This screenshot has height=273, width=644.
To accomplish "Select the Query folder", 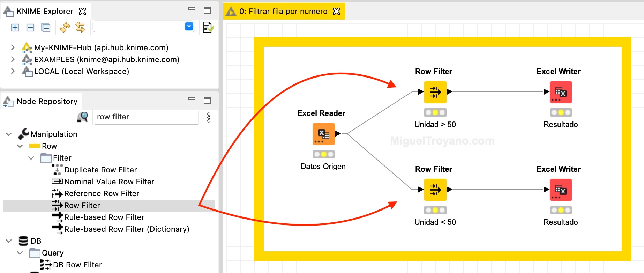I will tap(53, 253).
